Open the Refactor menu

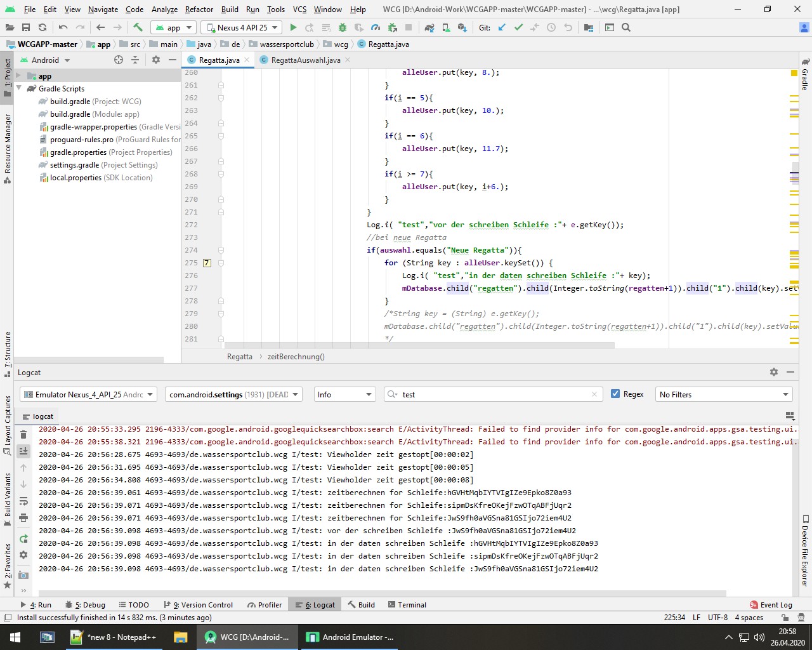(199, 10)
